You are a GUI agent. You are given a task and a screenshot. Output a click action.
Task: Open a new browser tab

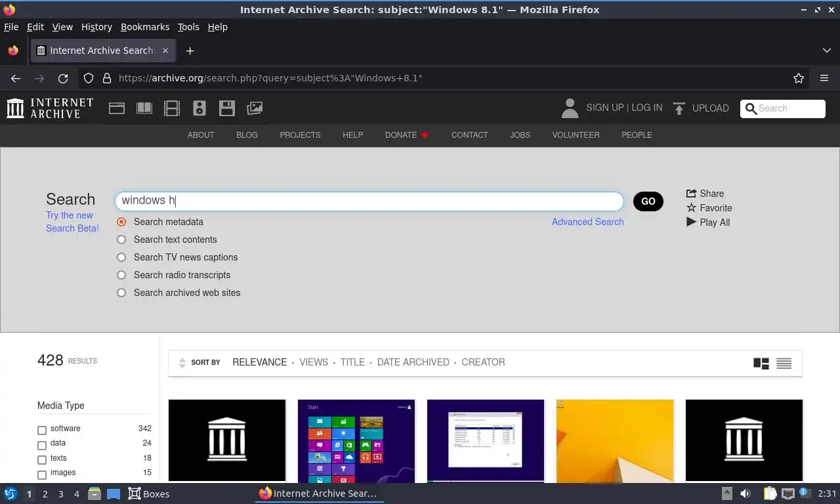coord(190,51)
